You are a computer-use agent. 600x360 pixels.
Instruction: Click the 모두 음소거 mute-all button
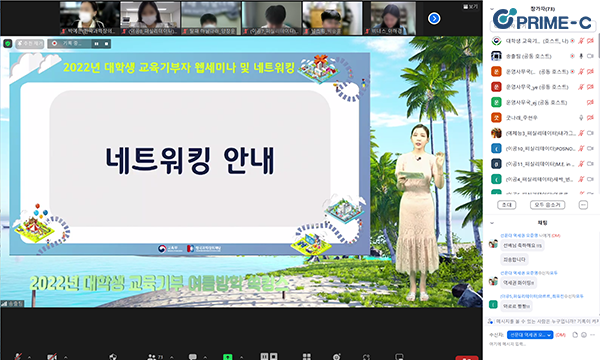click(x=547, y=205)
